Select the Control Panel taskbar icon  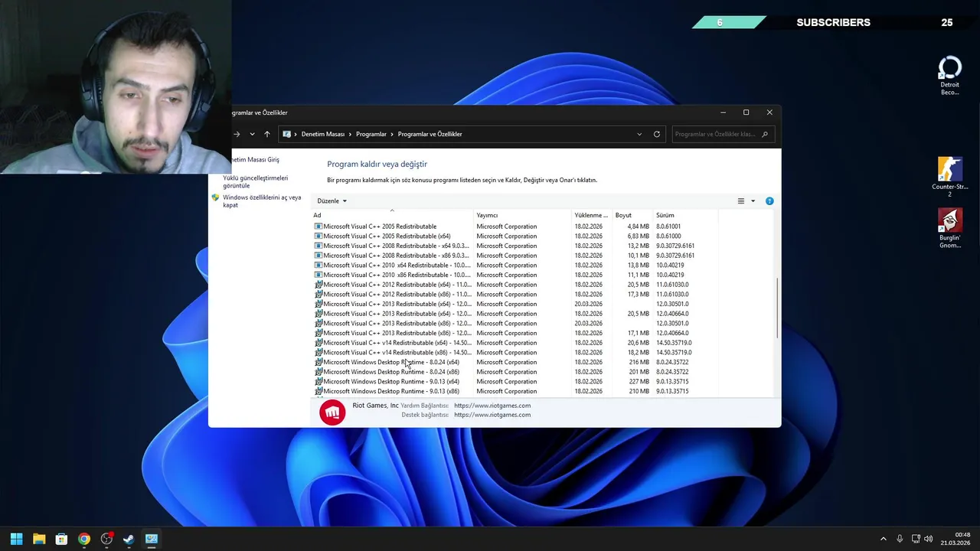[x=152, y=539]
